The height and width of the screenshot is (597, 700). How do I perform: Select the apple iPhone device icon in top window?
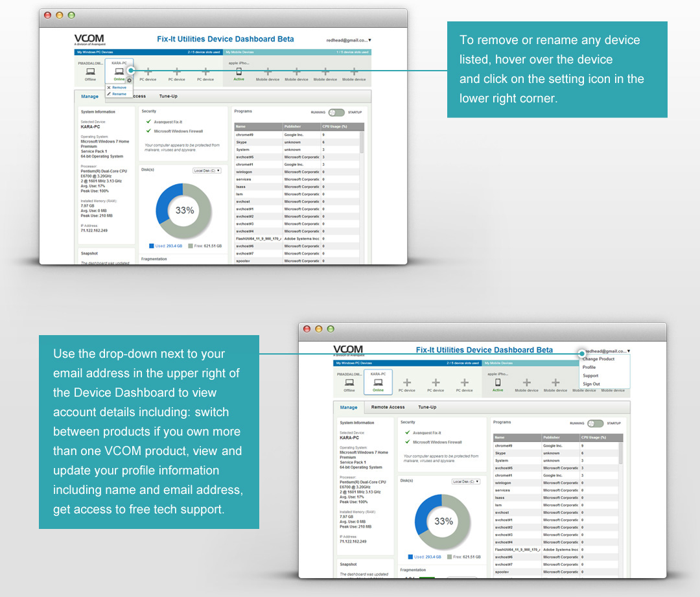pyautogui.click(x=239, y=71)
